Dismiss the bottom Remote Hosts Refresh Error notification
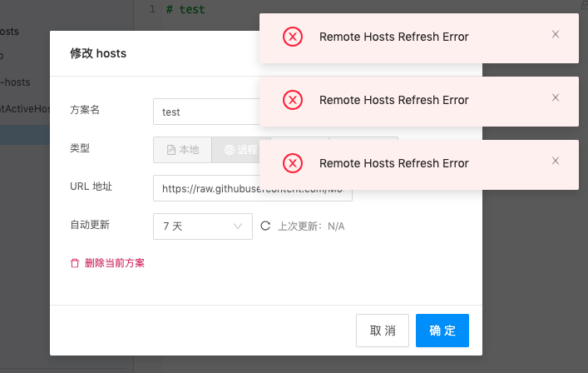The height and width of the screenshot is (373, 588). [556, 161]
